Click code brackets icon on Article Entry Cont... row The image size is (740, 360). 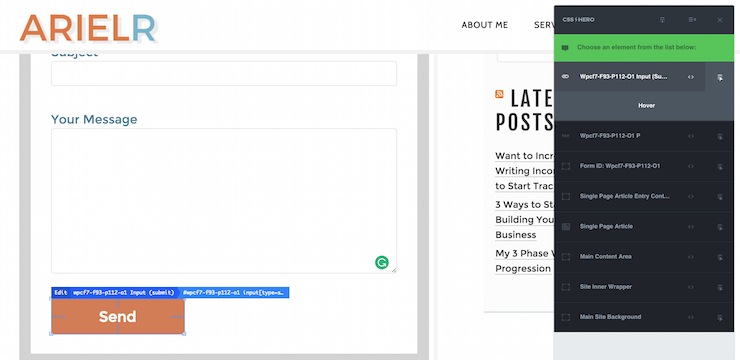pos(691,197)
